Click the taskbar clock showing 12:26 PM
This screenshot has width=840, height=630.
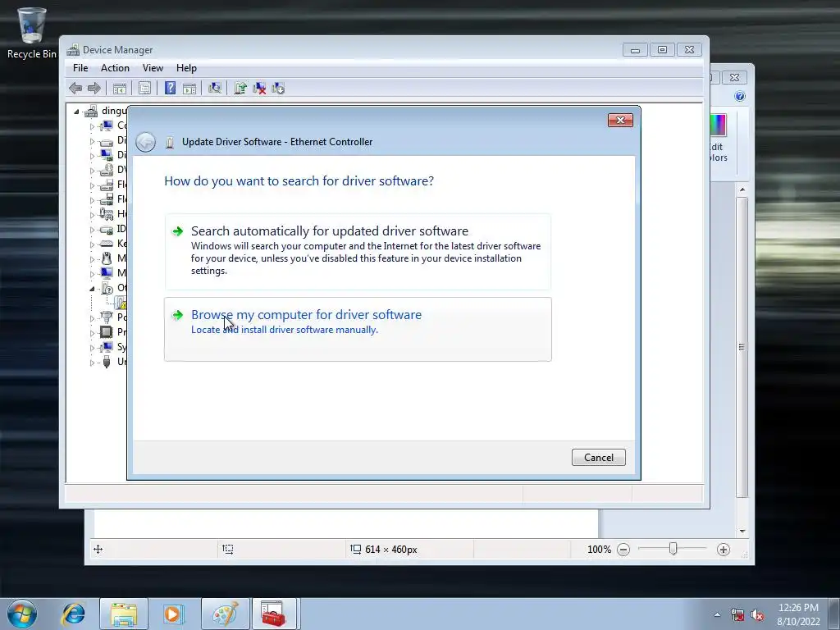[x=798, y=614]
